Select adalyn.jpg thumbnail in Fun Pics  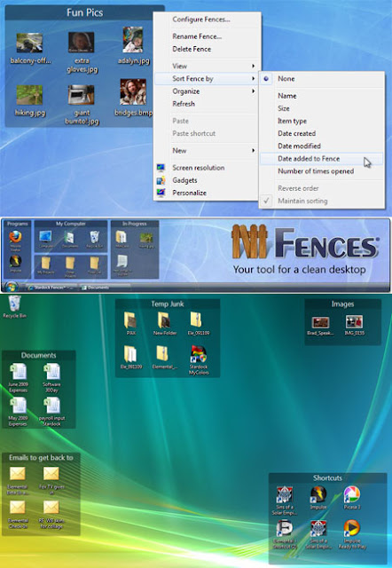pyautogui.click(x=133, y=39)
